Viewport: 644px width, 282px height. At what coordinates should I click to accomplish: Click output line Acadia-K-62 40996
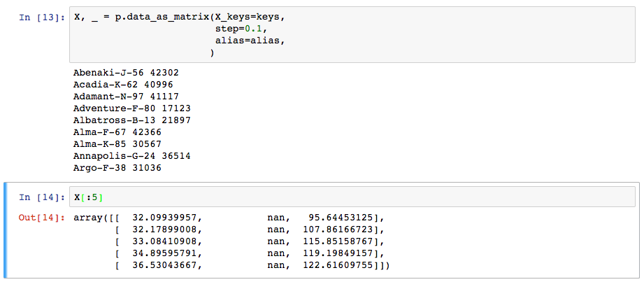pyautogui.click(x=123, y=85)
